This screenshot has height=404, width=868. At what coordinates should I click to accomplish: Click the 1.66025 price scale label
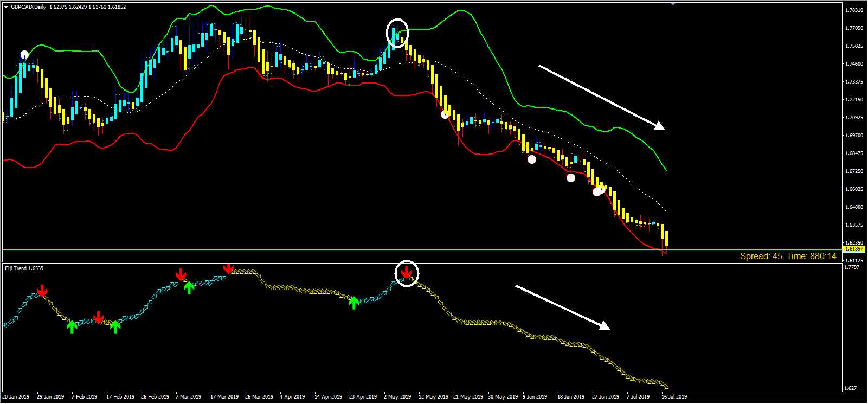click(x=854, y=189)
